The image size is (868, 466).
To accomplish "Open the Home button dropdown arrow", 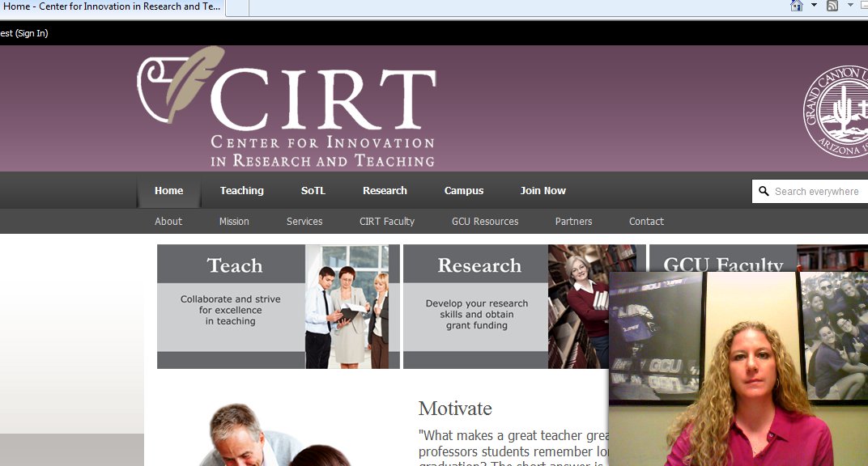I will [814, 6].
